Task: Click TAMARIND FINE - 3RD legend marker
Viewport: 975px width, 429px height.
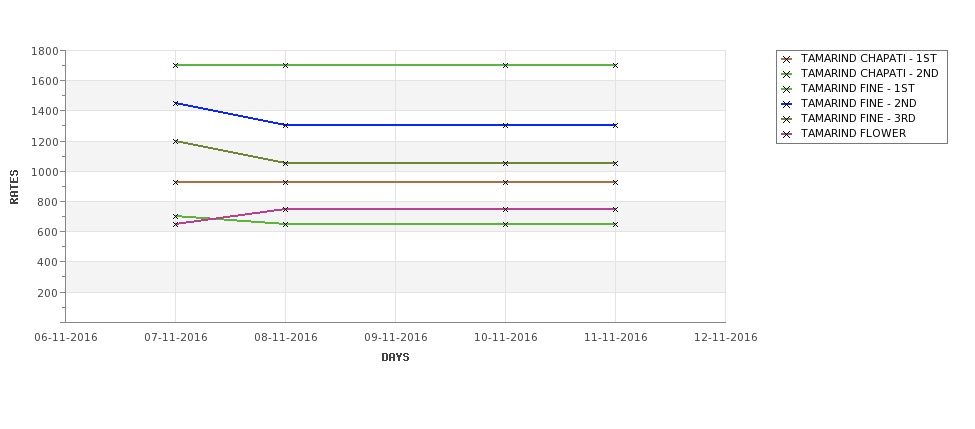Action: 787,119
